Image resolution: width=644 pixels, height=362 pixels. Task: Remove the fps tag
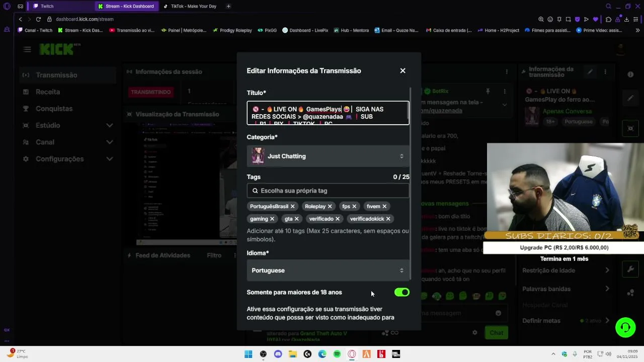[x=354, y=207]
